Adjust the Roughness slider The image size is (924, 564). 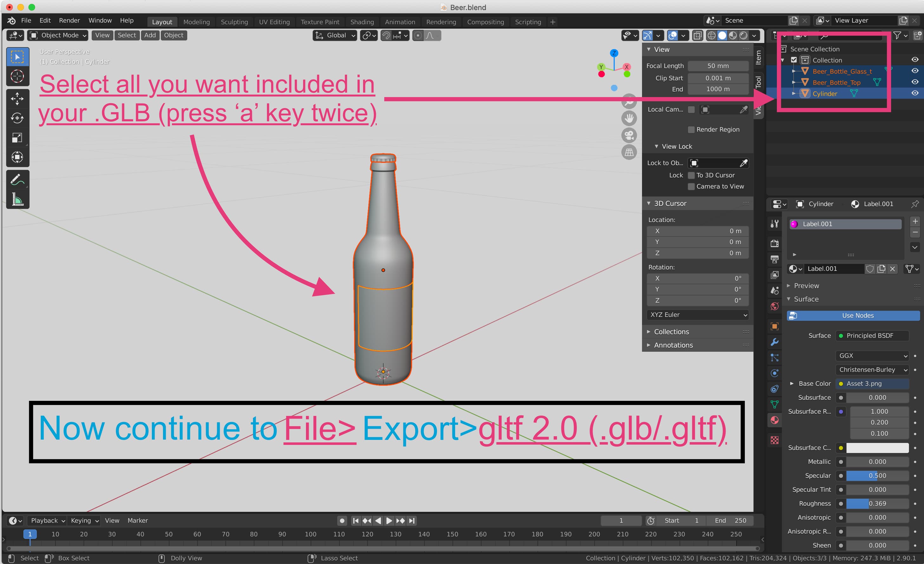(x=877, y=503)
